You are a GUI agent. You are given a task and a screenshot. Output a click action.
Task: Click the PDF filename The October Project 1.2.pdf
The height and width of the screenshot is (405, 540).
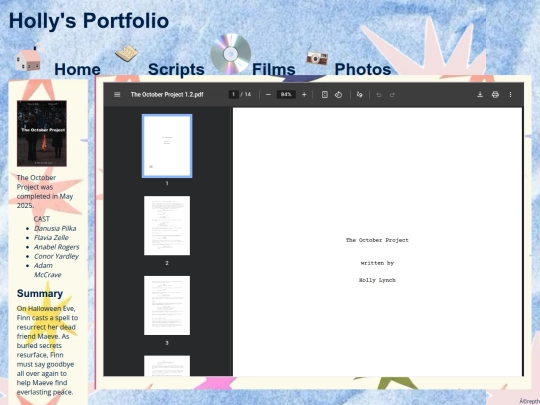point(167,94)
